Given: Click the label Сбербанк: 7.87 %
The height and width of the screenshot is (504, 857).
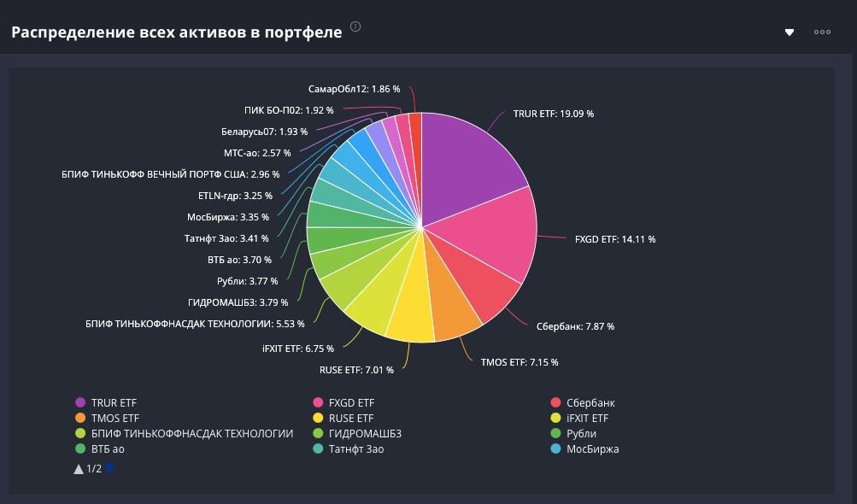Looking at the screenshot, I should [575, 326].
